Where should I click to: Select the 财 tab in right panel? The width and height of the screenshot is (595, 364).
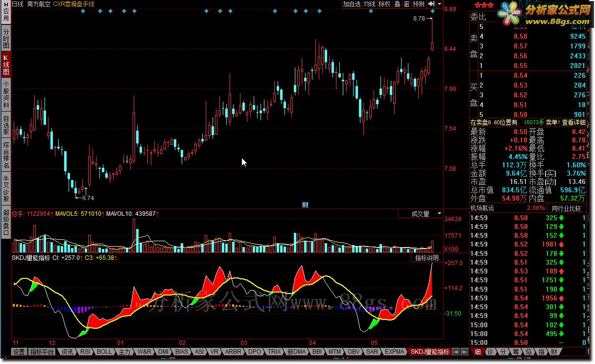coord(554,352)
